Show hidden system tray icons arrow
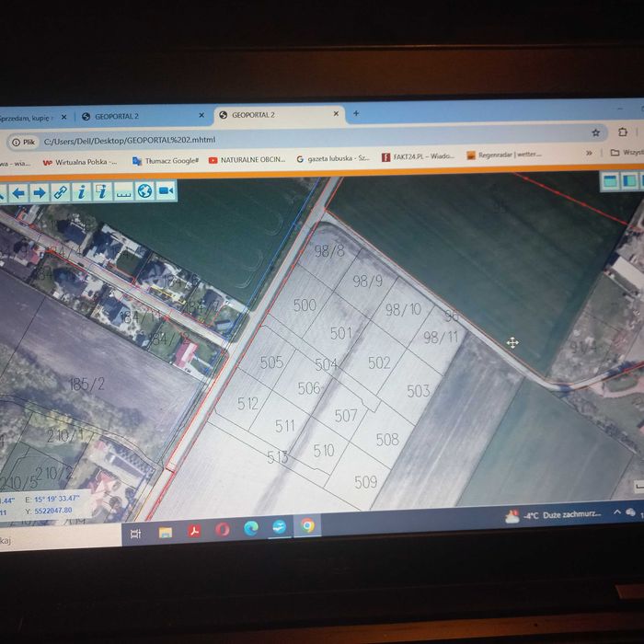 pos(617,512)
